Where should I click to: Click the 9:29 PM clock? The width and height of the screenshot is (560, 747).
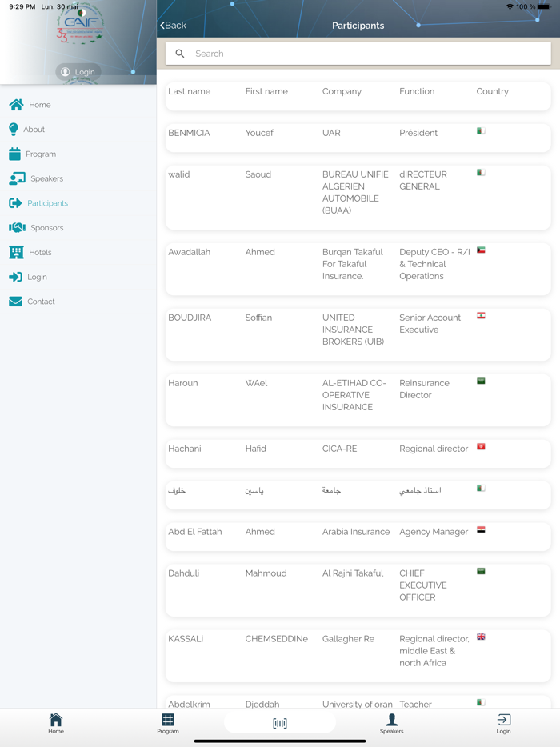[x=22, y=6]
